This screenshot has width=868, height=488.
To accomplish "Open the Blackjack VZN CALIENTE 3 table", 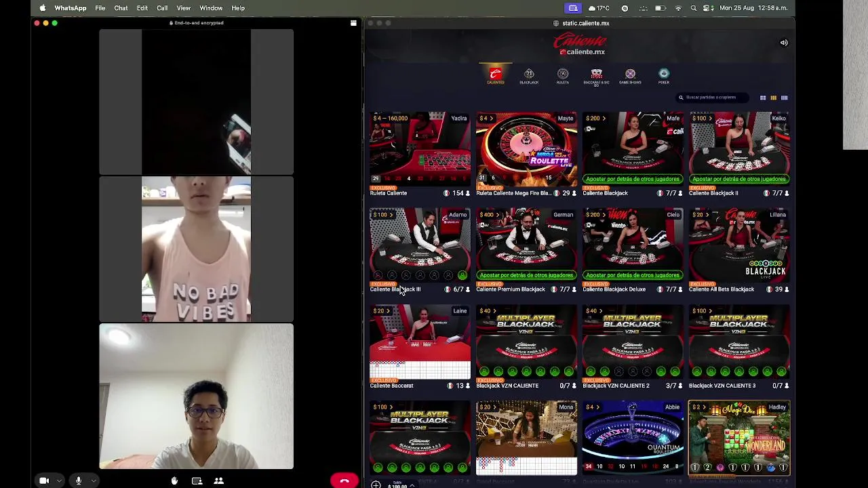I will click(739, 342).
